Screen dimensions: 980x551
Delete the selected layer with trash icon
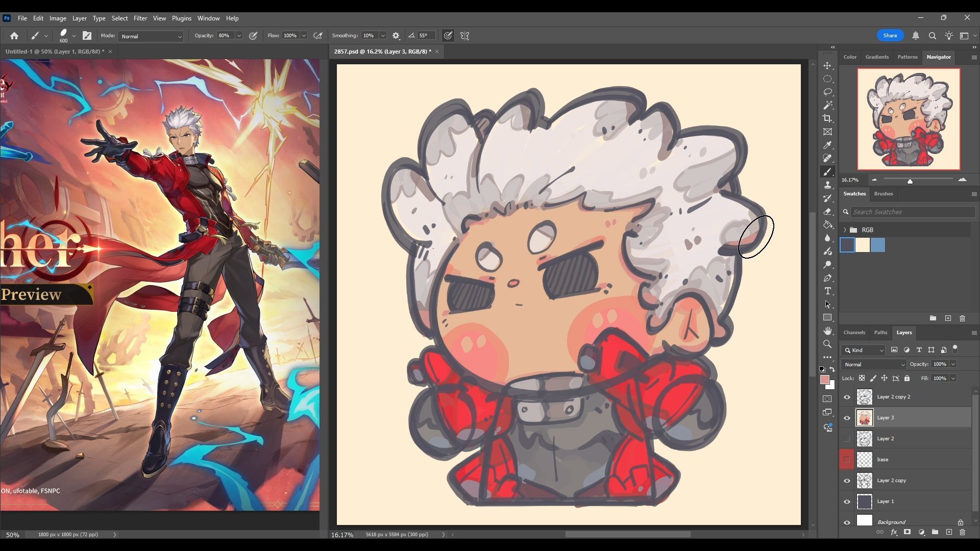point(962,532)
